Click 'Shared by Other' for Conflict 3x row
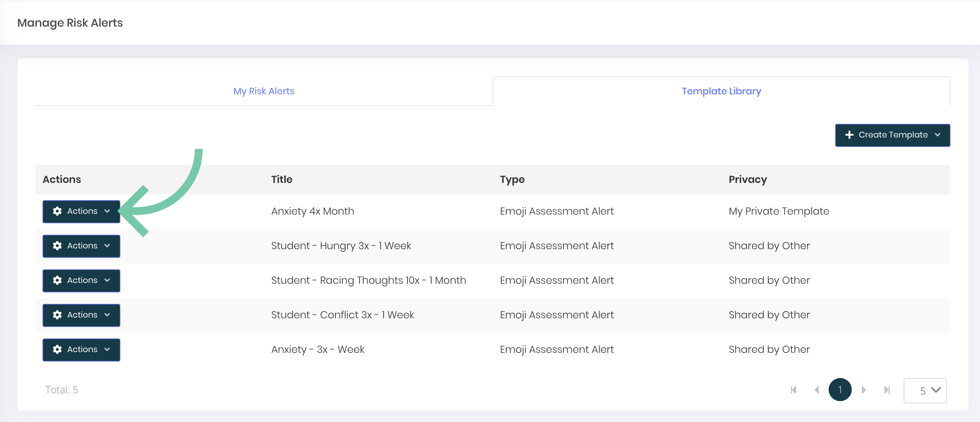This screenshot has width=980, height=422. (x=769, y=315)
